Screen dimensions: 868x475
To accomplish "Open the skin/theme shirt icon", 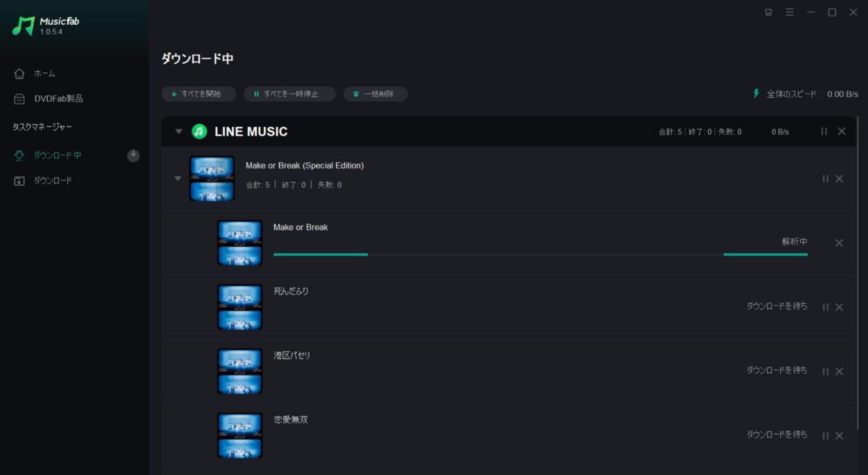I will point(769,12).
